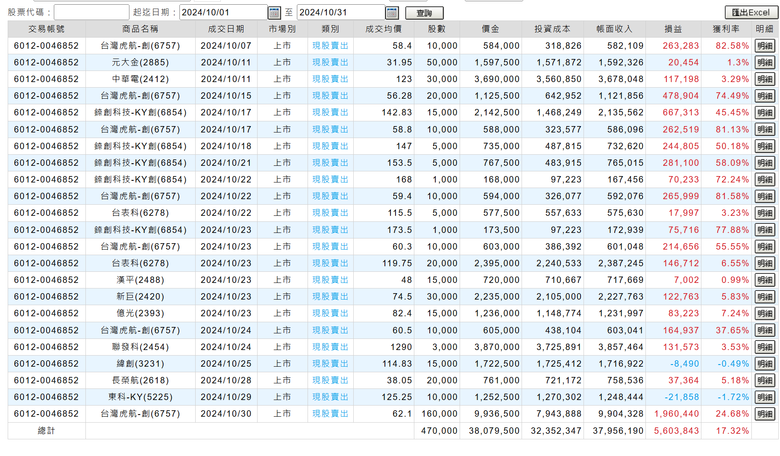Open 明細 for 新巨(2420) row

click(x=765, y=297)
